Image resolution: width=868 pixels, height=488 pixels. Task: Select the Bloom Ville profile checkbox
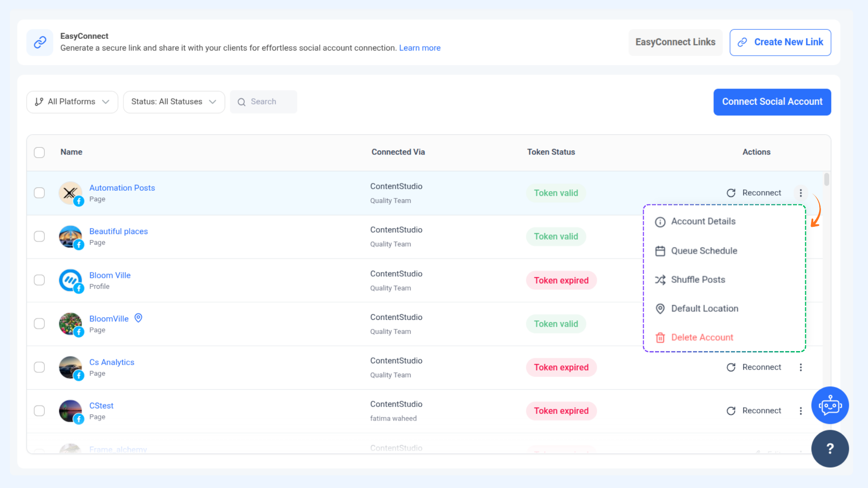click(x=39, y=280)
